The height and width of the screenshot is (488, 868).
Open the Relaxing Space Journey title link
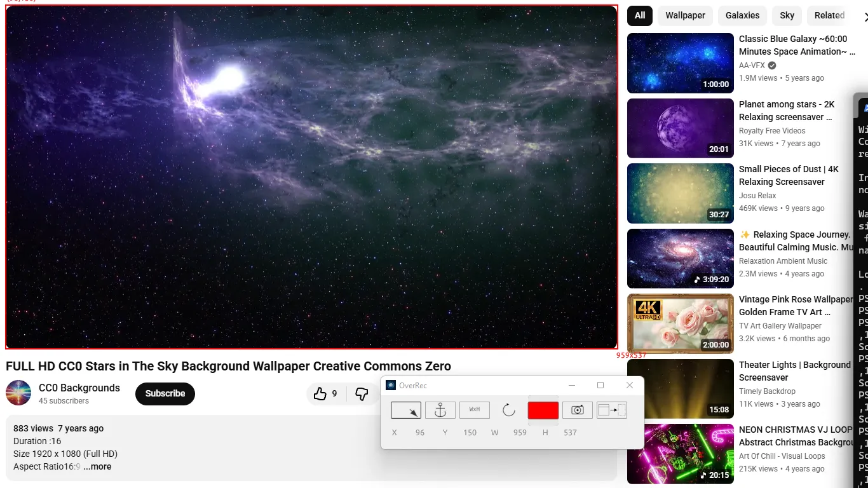pyautogui.click(x=796, y=241)
